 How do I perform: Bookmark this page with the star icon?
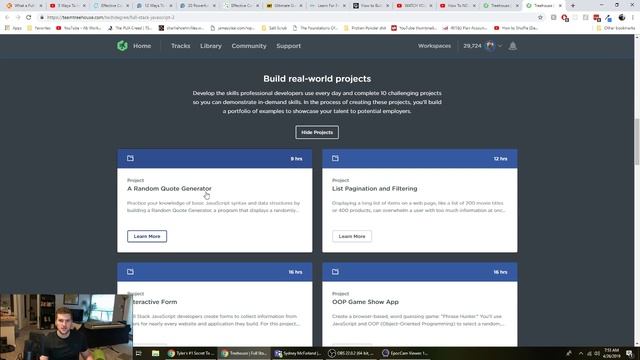540,18
